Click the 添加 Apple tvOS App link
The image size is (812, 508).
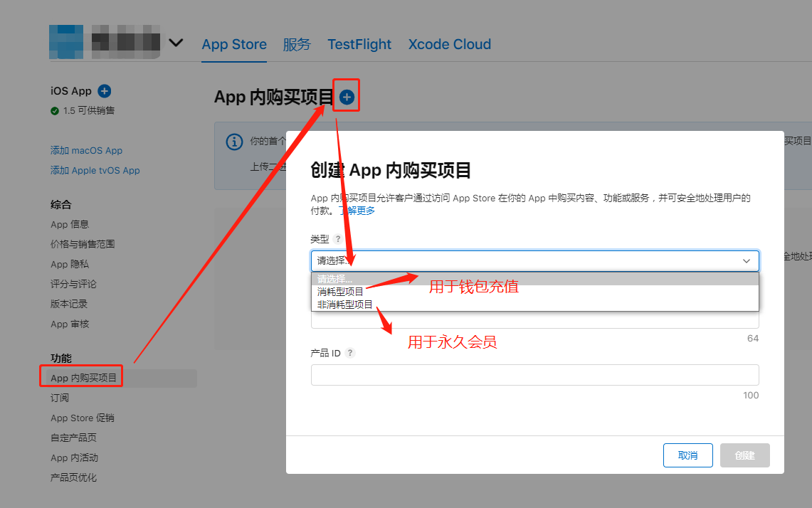95,170
